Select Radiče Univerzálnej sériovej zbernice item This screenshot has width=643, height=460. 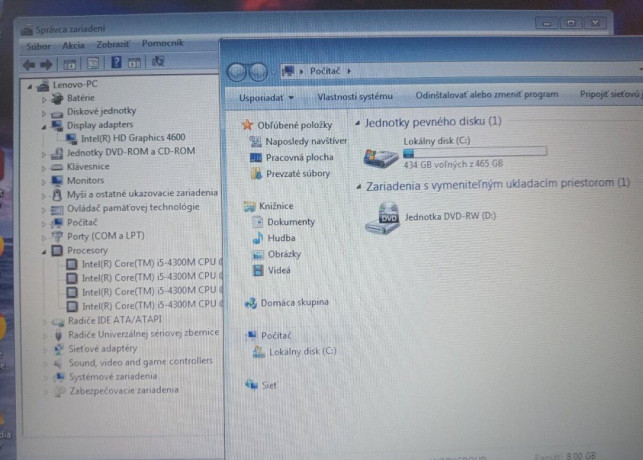tap(144, 334)
